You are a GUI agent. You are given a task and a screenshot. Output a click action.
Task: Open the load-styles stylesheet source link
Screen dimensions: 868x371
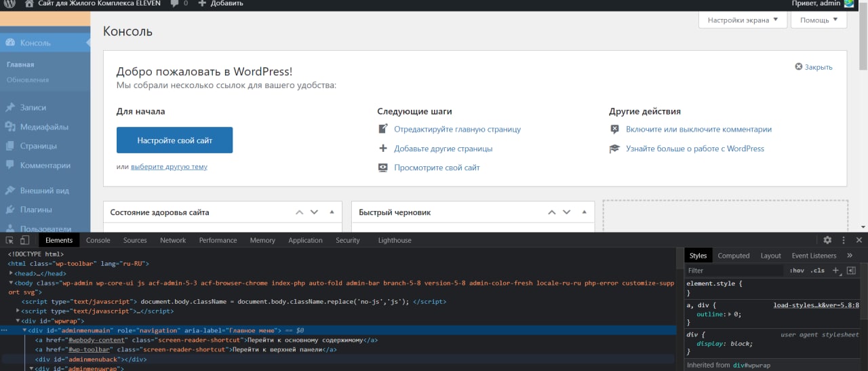816,305
